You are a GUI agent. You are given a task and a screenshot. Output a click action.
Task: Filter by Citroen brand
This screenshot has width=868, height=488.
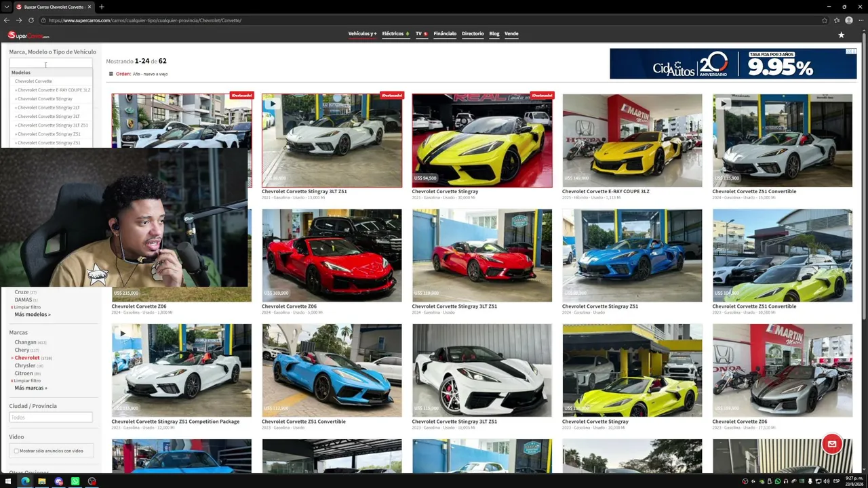coord(24,373)
